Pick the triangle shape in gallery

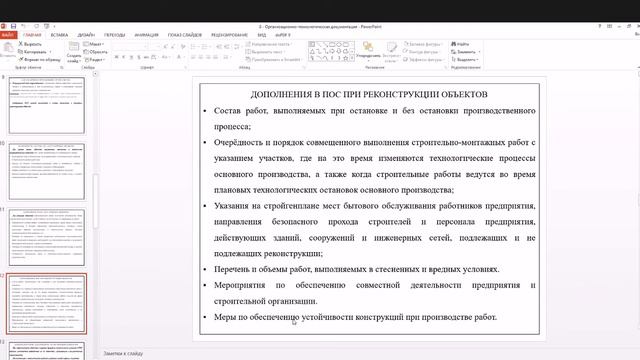tap(312, 51)
